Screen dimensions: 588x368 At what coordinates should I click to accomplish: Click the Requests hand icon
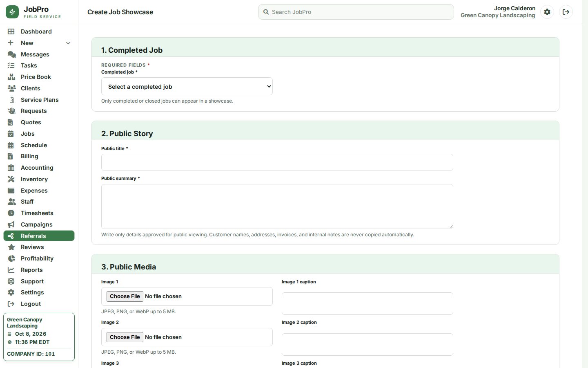pos(11,111)
